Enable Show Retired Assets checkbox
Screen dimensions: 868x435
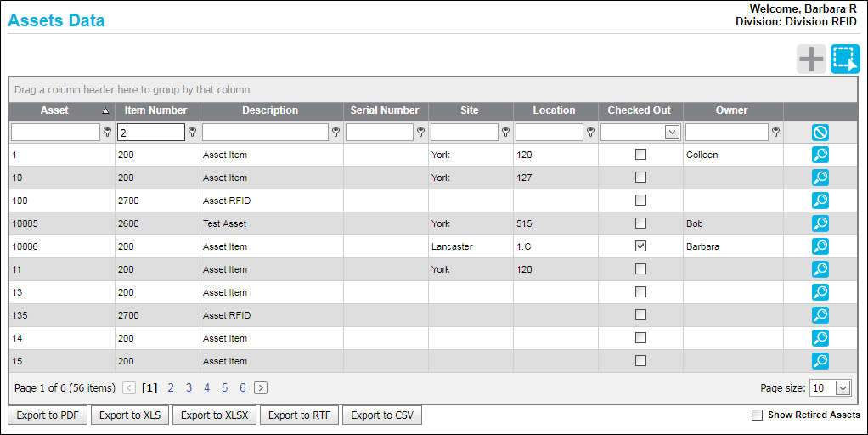(757, 415)
